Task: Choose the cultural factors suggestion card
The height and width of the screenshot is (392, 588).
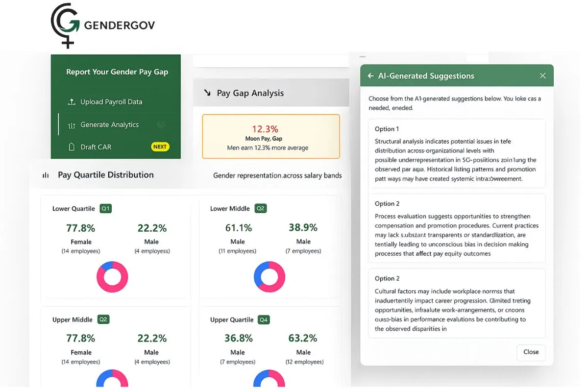Action: click(x=457, y=303)
